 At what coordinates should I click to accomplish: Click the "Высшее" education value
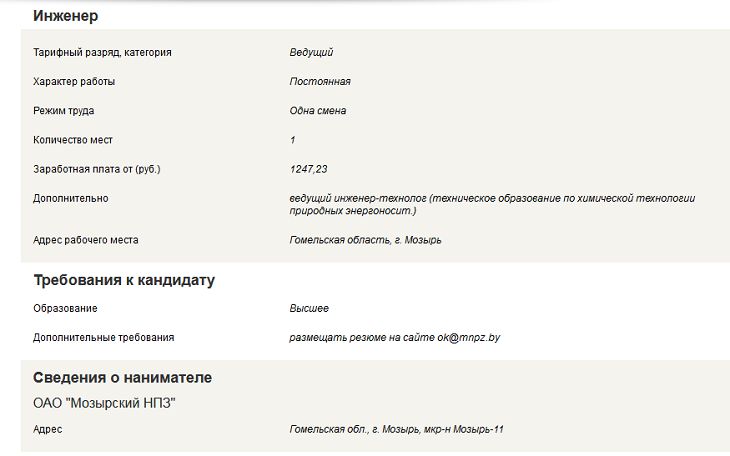click(x=309, y=308)
